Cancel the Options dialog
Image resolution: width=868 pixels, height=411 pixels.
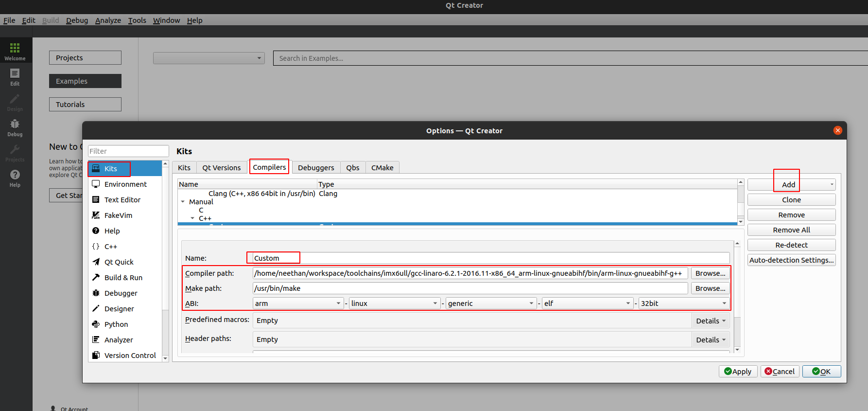point(780,371)
